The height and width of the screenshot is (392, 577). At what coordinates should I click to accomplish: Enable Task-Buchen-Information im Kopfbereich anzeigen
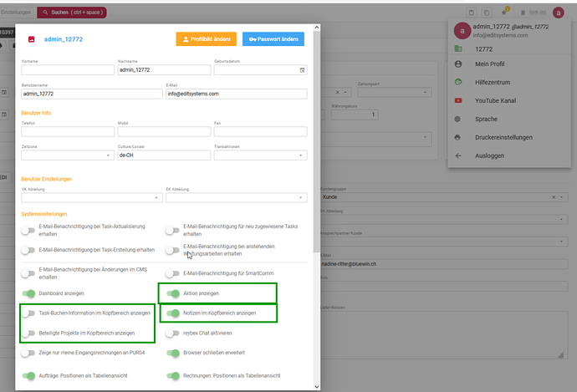click(x=28, y=313)
